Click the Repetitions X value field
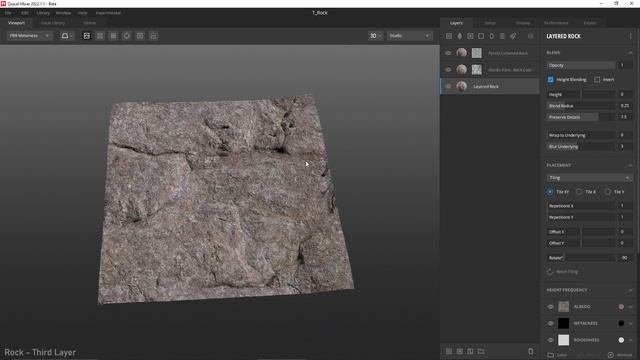Image resolution: width=640 pixels, height=360 pixels. (x=624, y=206)
